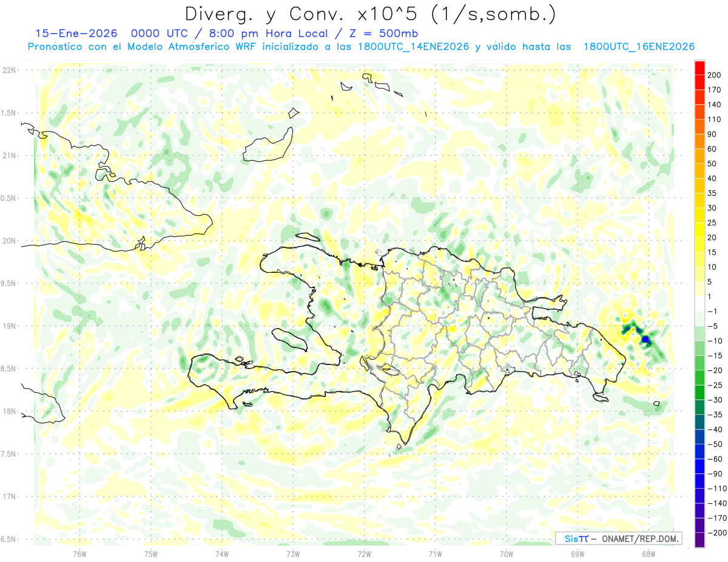The image size is (728, 562).
Task: Click the '8.5N' latitude label
Action: coord(9,369)
